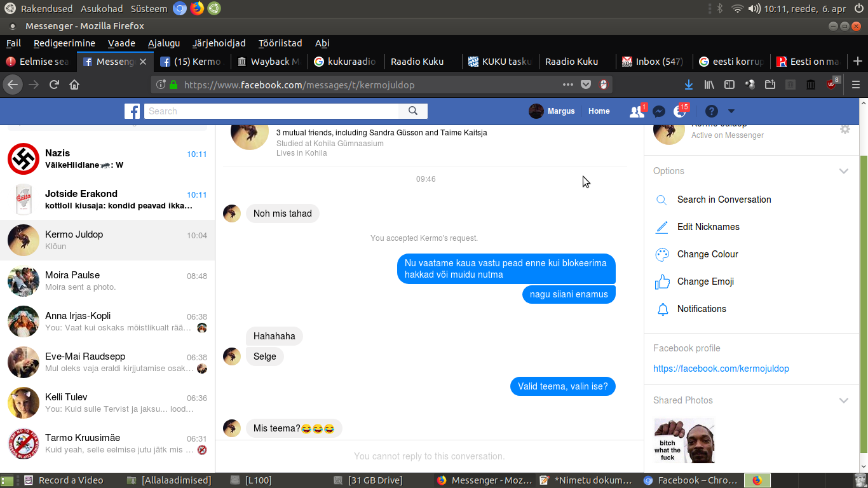Close the Messenger browser tab

click(x=143, y=62)
